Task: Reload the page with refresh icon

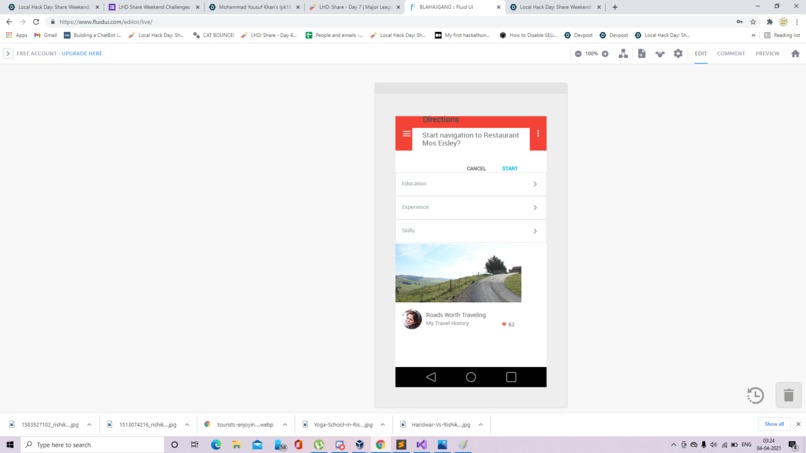Action: [x=36, y=22]
